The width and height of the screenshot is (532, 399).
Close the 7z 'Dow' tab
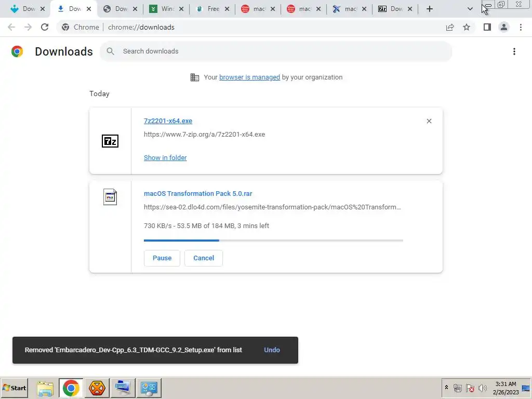(410, 9)
